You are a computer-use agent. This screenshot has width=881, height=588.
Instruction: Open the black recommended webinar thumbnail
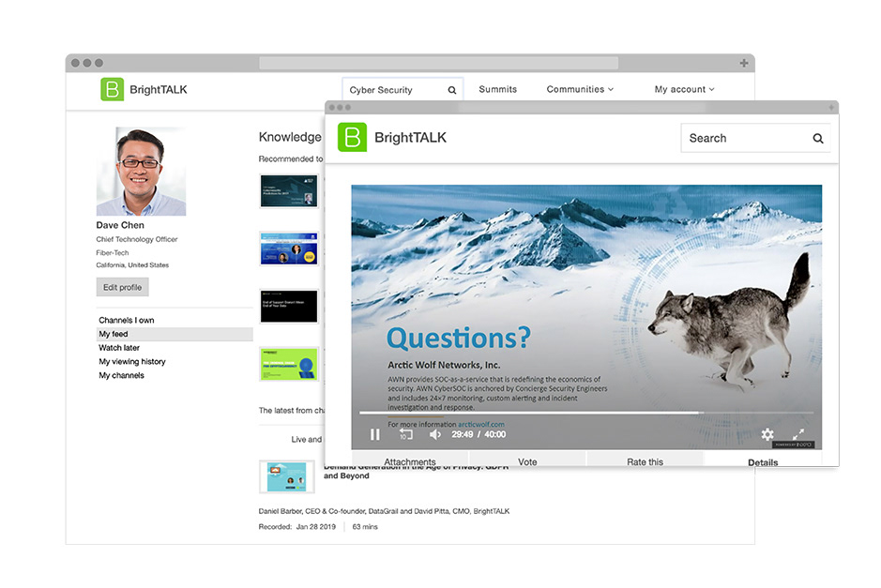(x=289, y=306)
